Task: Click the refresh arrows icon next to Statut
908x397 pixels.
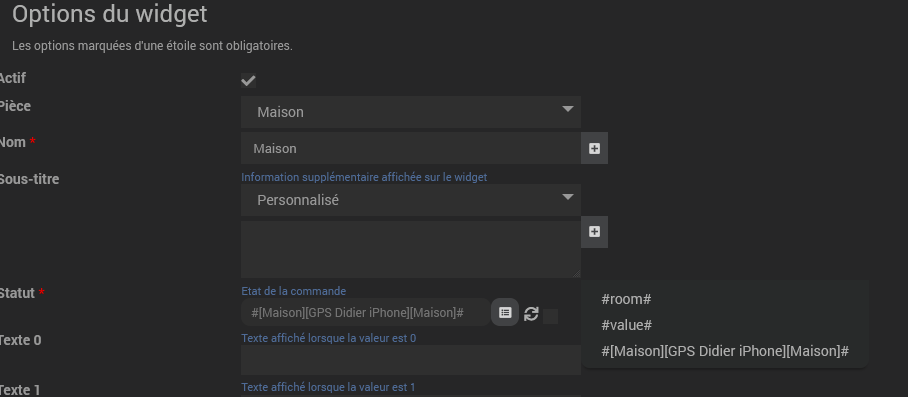Action: pos(531,314)
